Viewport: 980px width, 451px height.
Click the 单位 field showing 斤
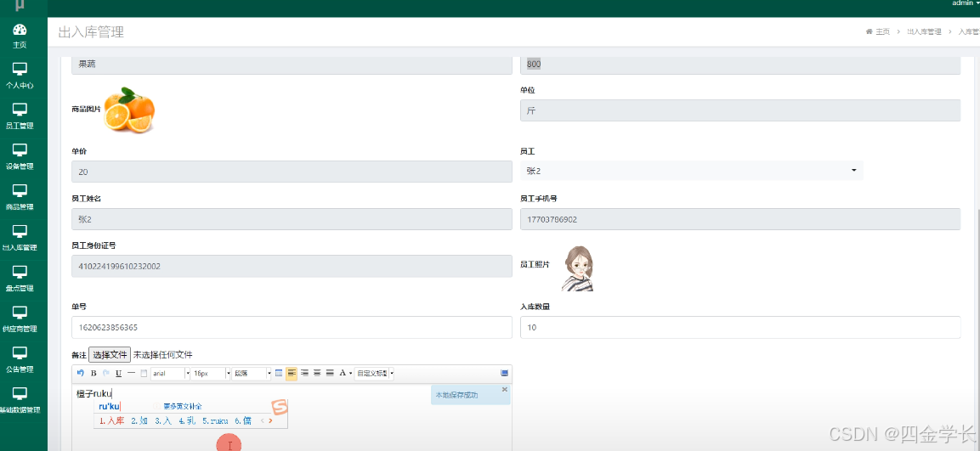[x=740, y=110]
